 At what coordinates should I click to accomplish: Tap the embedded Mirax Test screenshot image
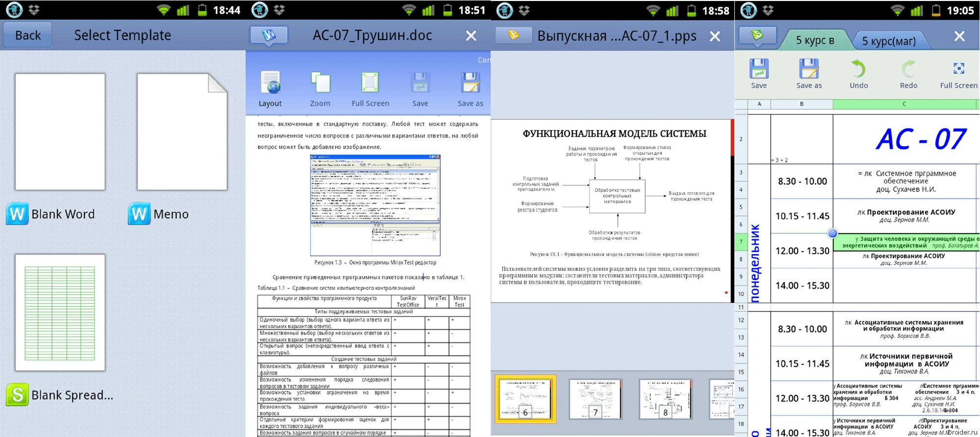click(x=375, y=205)
